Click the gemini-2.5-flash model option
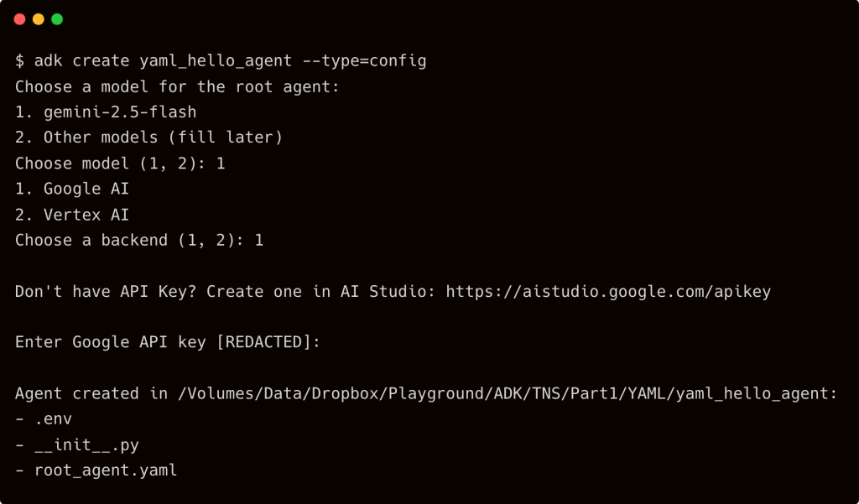Viewport: 859px width, 504px height. 120,112
